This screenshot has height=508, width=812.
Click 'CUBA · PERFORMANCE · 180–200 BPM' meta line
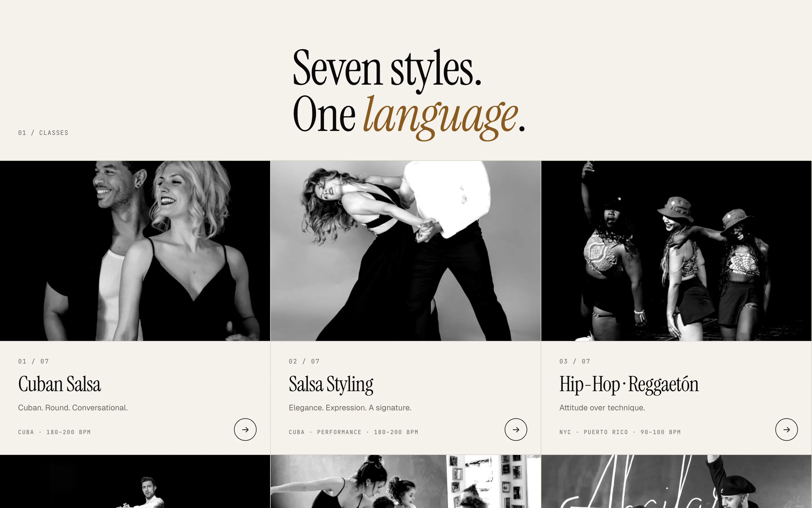[x=353, y=432]
